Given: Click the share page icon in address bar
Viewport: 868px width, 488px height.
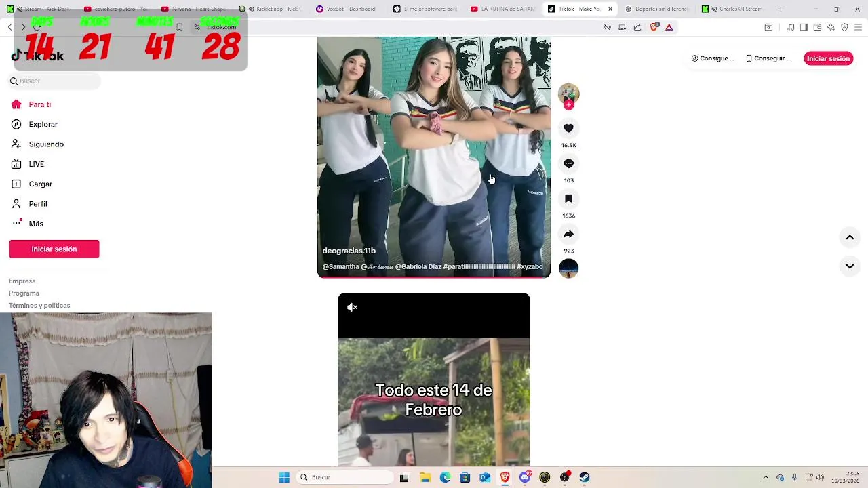Looking at the screenshot, I should click(637, 27).
